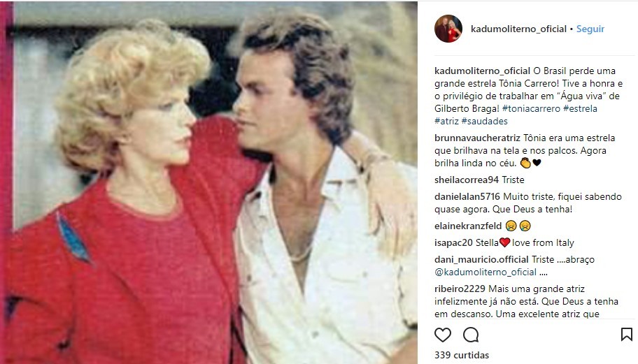Visit brunnavaucheratriz commenter profile
The width and height of the screenshot is (638, 364).
click(477, 138)
